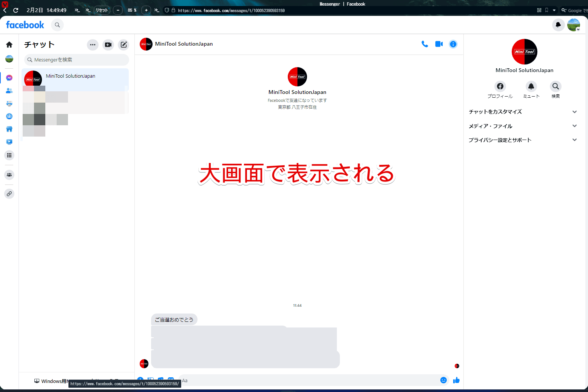Open own profile avatar in sidebar
This screenshot has width=588, height=392.
(x=9, y=59)
